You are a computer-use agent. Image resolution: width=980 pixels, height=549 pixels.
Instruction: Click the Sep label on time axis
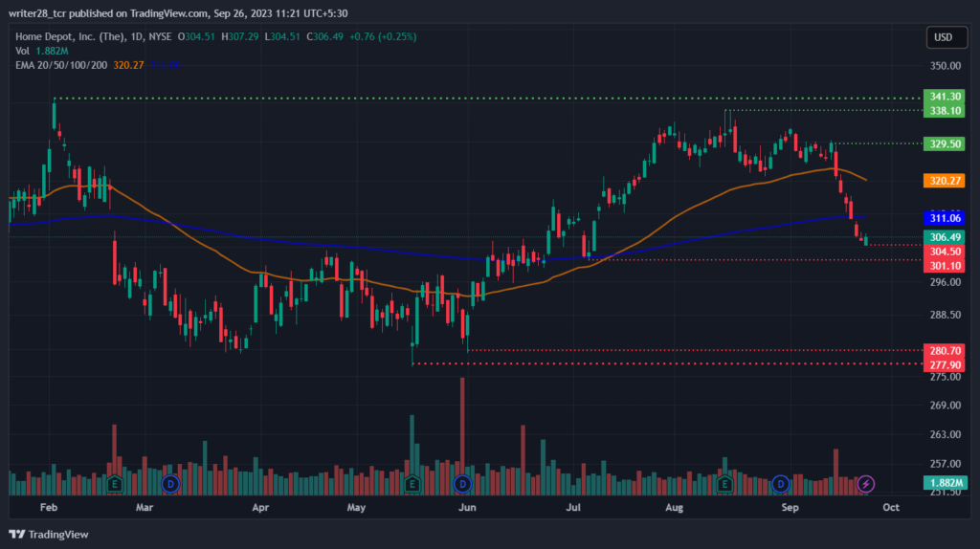click(790, 507)
